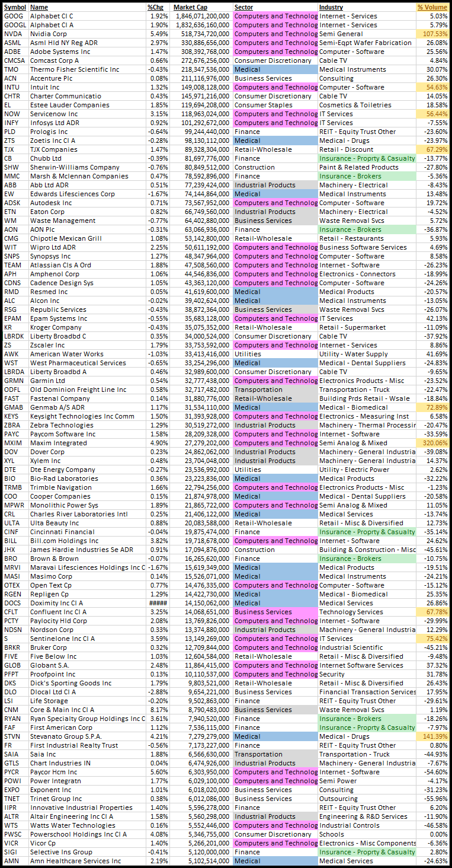Select the 54.63% volume cell for Intuit
Screen dimensions: 452x868
pos(432,87)
